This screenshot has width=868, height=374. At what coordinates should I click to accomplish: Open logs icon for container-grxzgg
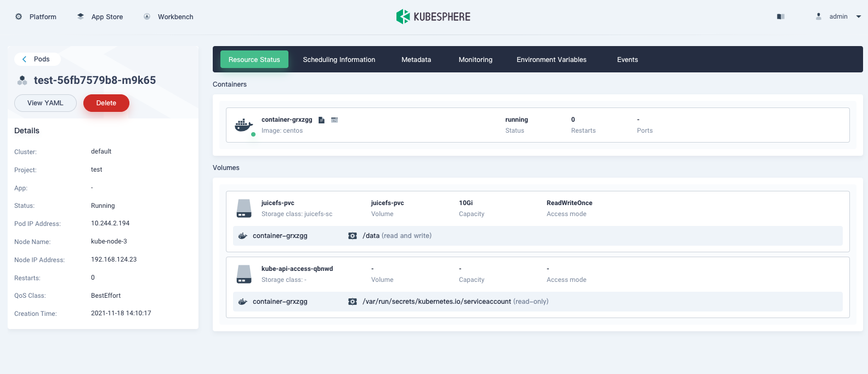coord(322,120)
